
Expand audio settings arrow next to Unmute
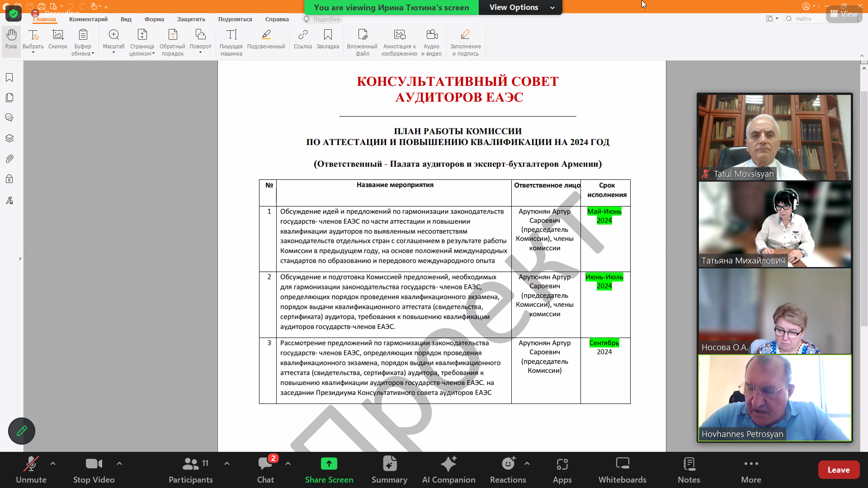53,464
